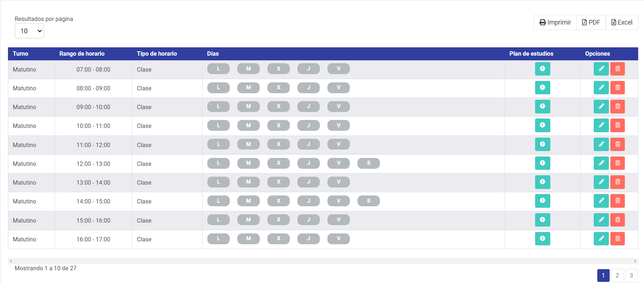Delete the 16:00 - 17:00 schedule row
The width and height of the screenshot is (644, 284).
pyautogui.click(x=618, y=238)
